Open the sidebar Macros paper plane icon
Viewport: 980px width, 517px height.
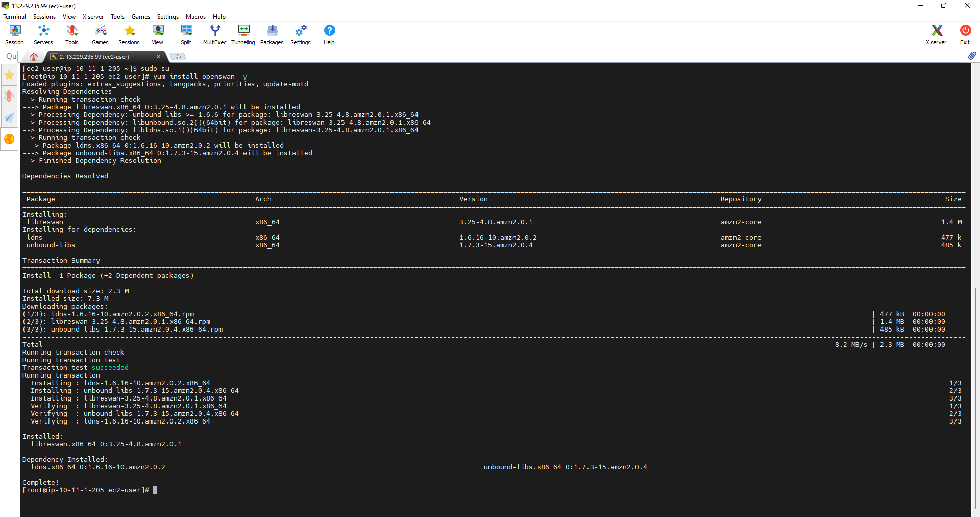point(9,118)
